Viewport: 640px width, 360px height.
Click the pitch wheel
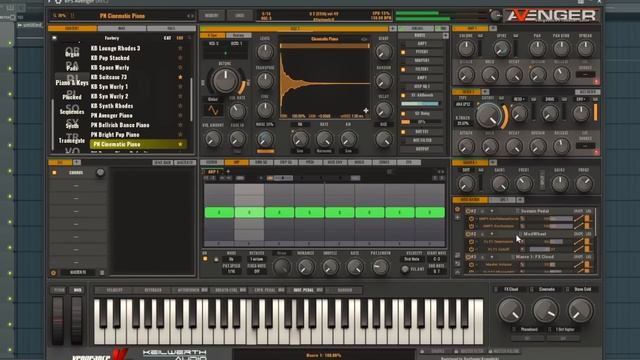click(58, 320)
